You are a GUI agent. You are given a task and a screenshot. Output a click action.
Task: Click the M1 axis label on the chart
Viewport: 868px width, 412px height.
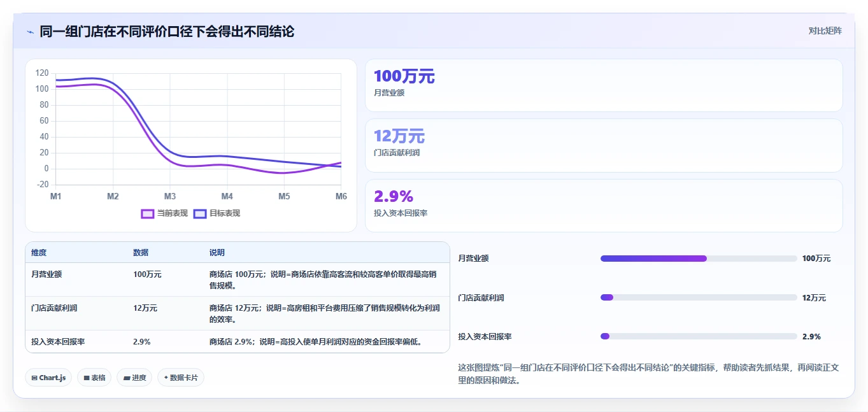pyautogui.click(x=56, y=196)
